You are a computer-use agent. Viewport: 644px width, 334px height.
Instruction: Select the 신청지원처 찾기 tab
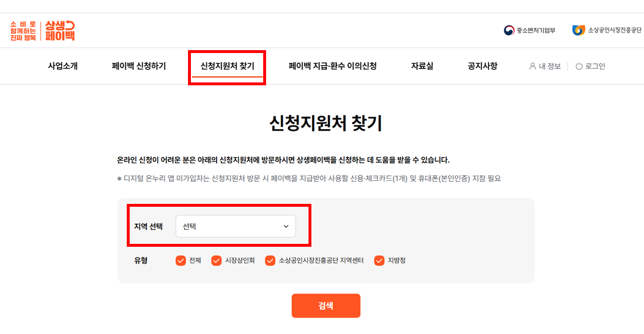coord(227,66)
